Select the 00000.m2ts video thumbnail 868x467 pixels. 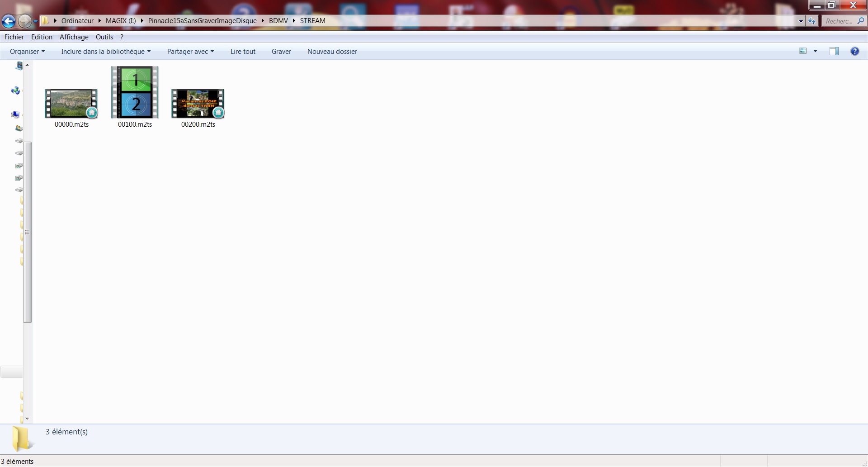71,103
